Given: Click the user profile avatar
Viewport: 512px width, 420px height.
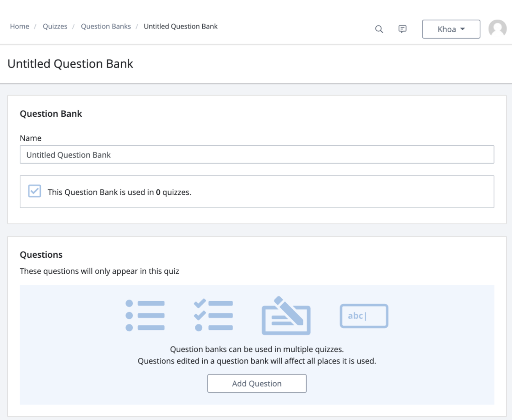Looking at the screenshot, I should click(497, 29).
